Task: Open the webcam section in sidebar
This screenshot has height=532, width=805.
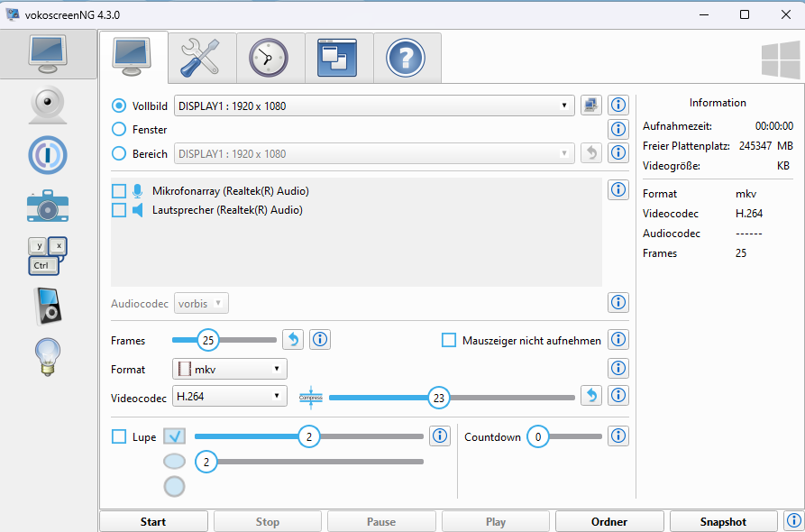Action: (48, 105)
